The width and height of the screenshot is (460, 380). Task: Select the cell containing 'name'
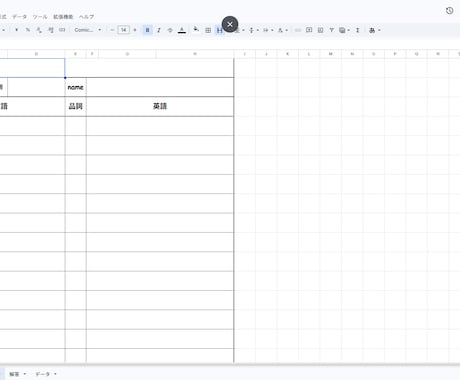[x=76, y=87]
